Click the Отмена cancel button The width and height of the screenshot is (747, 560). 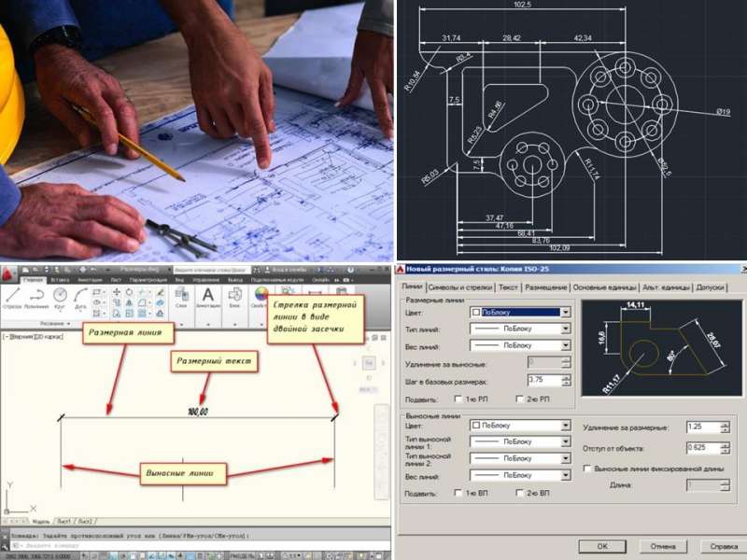point(663,546)
